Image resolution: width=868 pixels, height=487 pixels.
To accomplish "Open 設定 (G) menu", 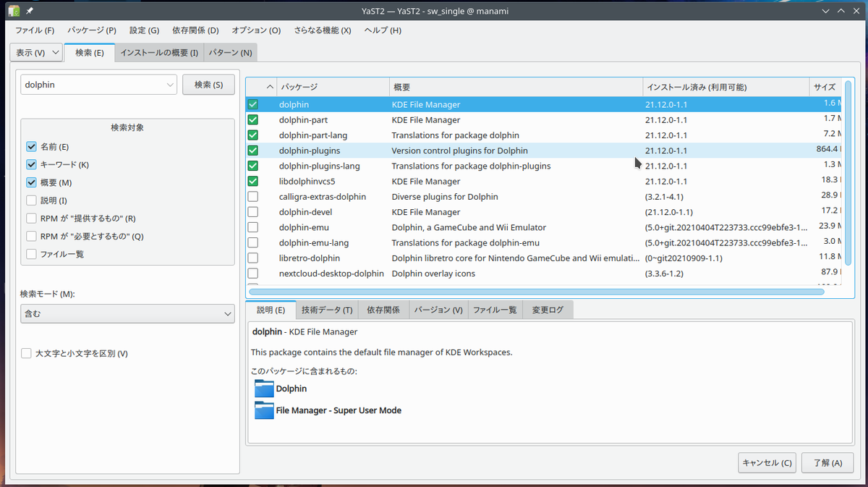I will point(145,30).
